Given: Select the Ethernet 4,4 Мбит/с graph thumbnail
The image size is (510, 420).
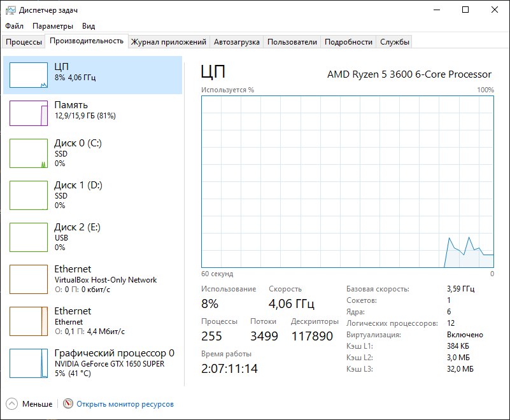Looking at the screenshot, I should (29, 321).
